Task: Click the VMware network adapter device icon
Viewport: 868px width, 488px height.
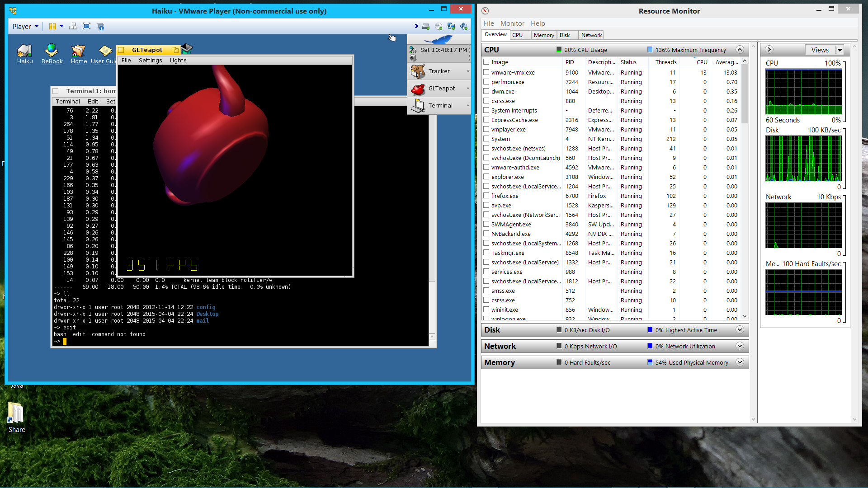Action: (x=451, y=26)
